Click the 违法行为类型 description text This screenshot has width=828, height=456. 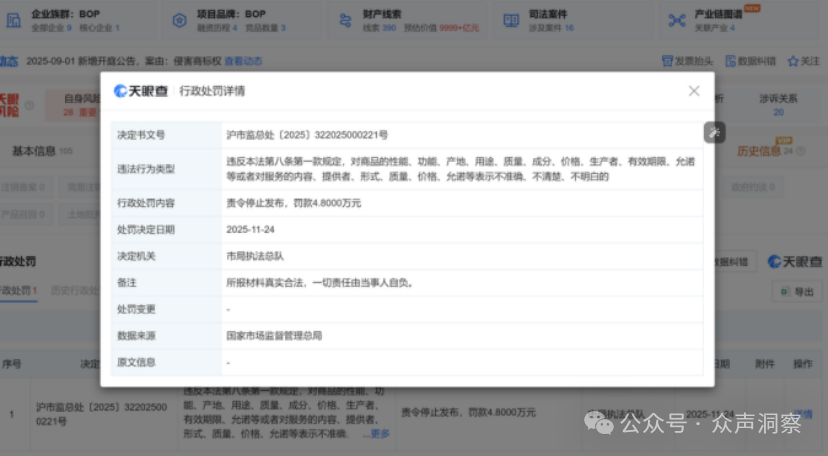[460, 169]
